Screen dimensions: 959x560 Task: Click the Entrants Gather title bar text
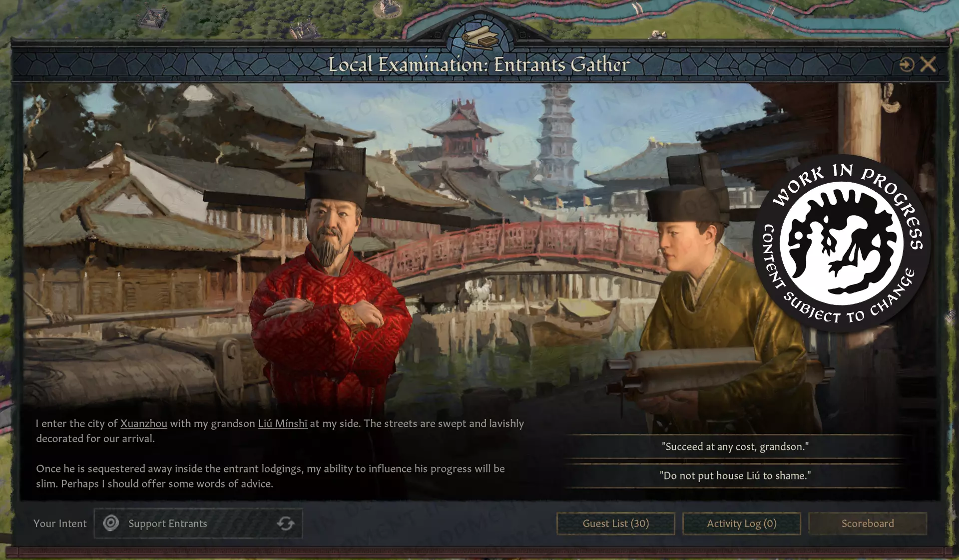[x=479, y=64]
